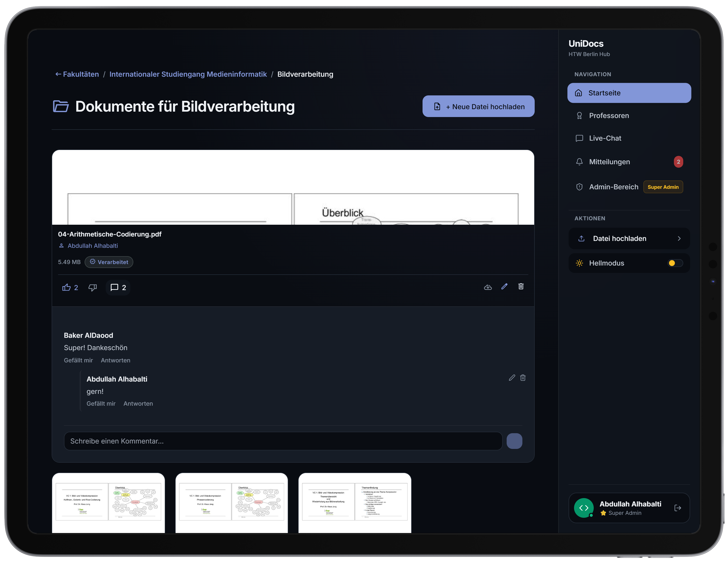Viewport: 728px width, 563px height.
Task: Go to Live-Chat
Action: click(629, 138)
